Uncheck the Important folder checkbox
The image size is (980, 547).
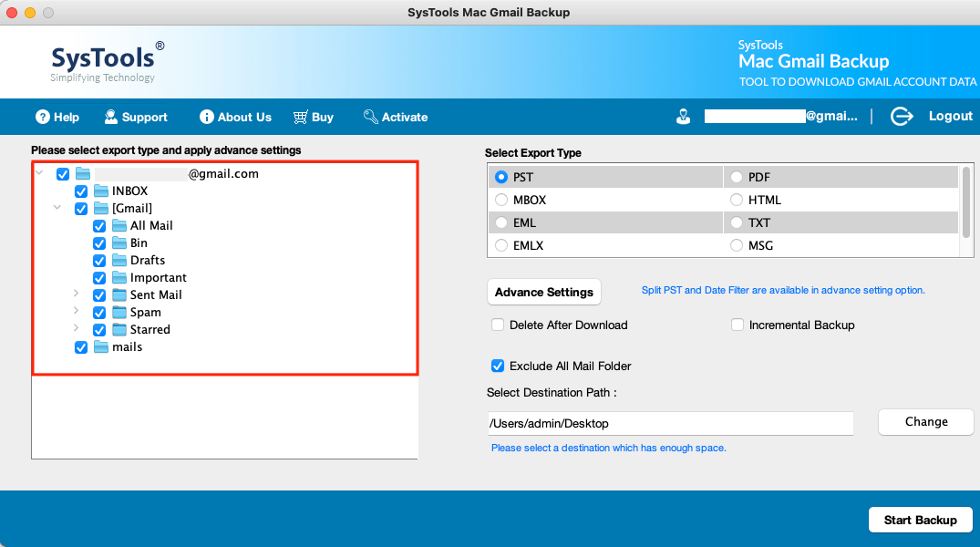click(99, 277)
